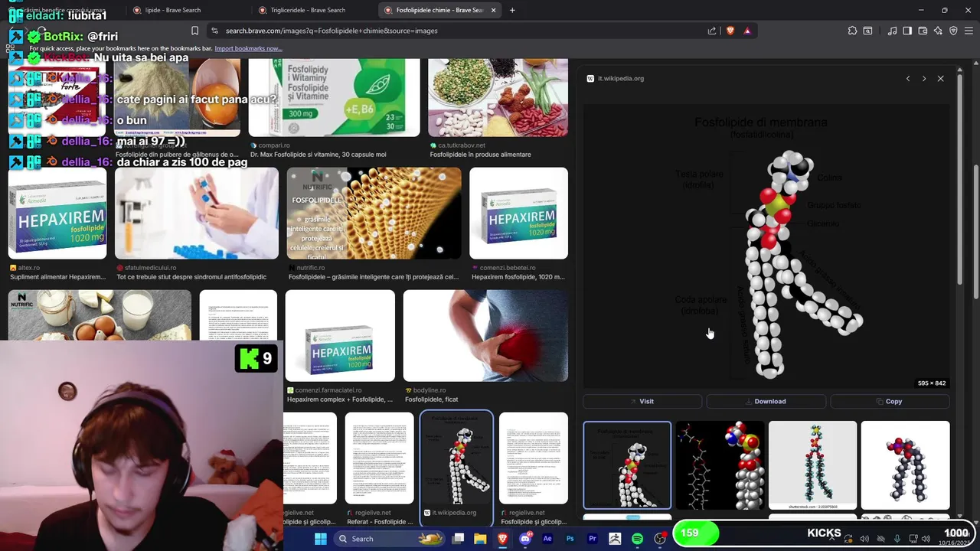Open the bodyline.ro 'Fosfolipidele, ficat' image
980x551 pixels.
point(485,335)
